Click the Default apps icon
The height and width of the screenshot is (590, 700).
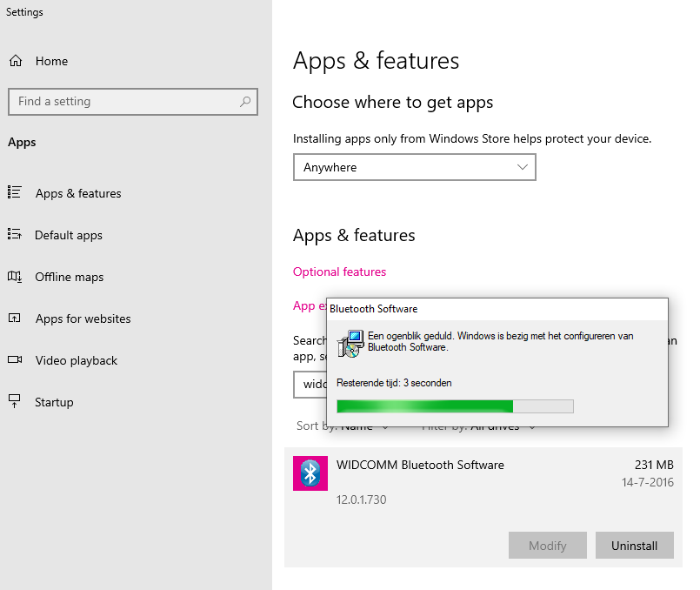pyautogui.click(x=14, y=234)
